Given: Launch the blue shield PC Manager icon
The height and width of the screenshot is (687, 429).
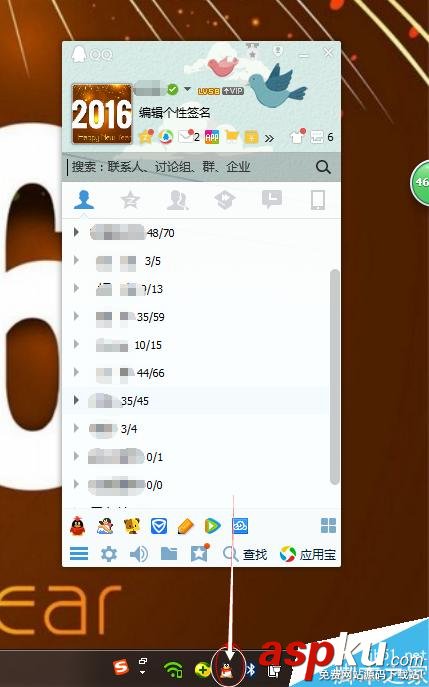Looking at the screenshot, I should [159, 526].
